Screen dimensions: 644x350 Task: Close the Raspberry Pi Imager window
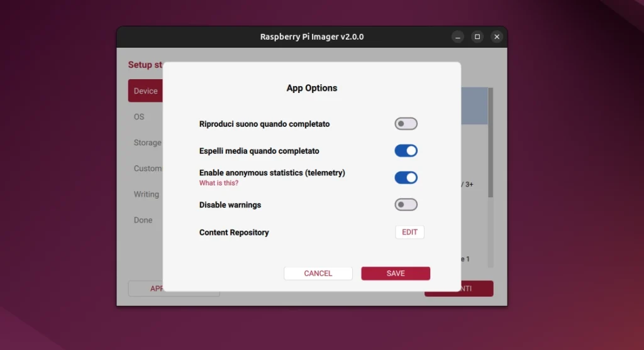[x=497, y=37]
